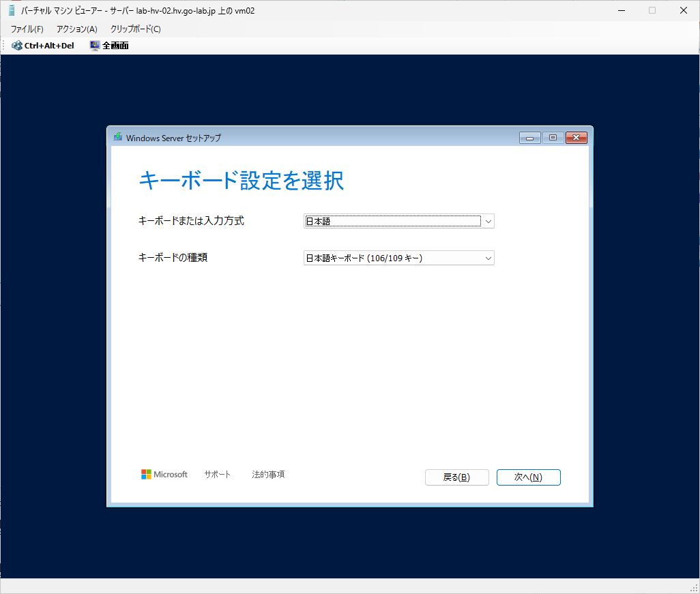The width and height of the screenshot is (700, 594).
Task: Click the viewer window resize grip
Action: click(x=694, y=588)
